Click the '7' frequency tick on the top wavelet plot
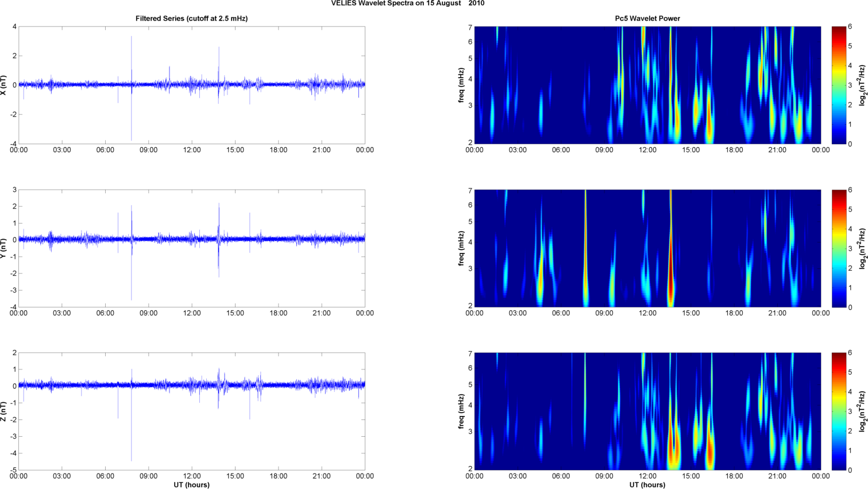Image resolution: width=868 pixels, height=489 pixels. point(470,28)
